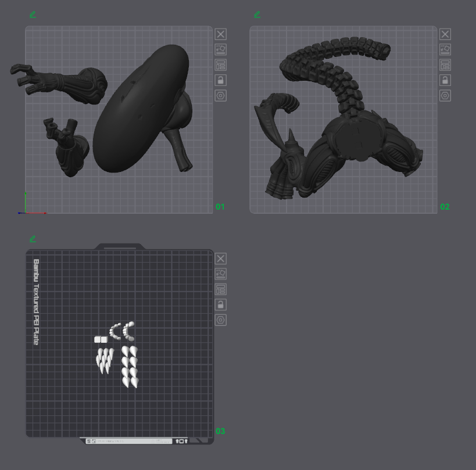Remove plate 03 with its X icon

pos(220,259)
